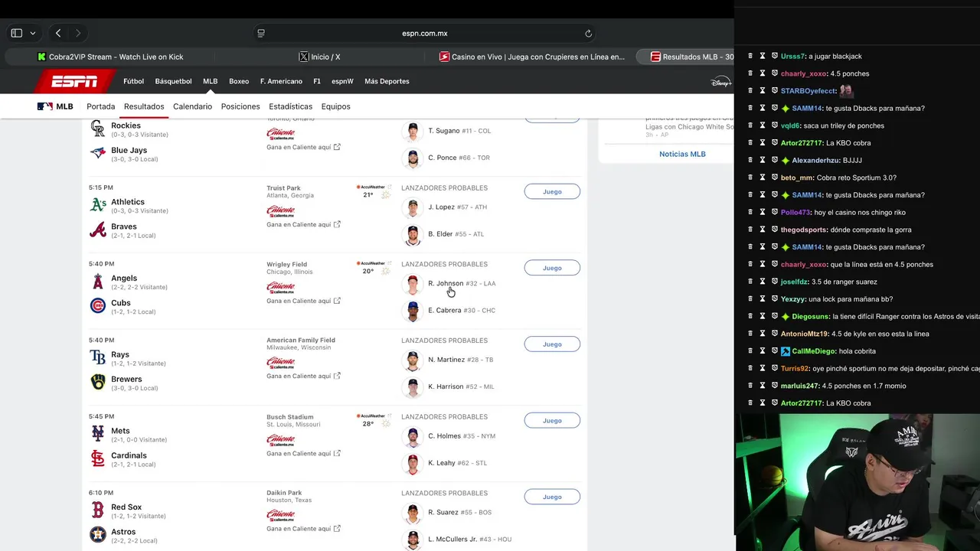Click the Athletics team logo
Image resolution: width=980 pixels, height=551 pixels.
98,205
